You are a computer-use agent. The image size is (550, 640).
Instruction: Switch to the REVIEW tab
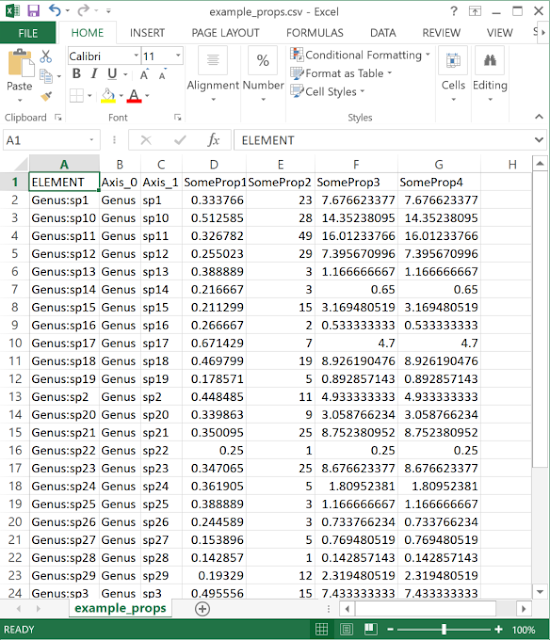pos(441,33)
